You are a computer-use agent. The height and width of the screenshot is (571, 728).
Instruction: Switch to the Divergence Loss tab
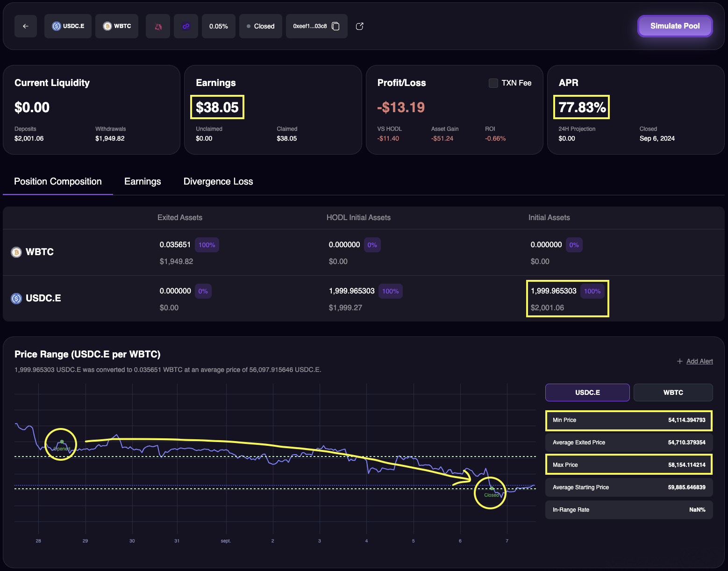(218, 181)
